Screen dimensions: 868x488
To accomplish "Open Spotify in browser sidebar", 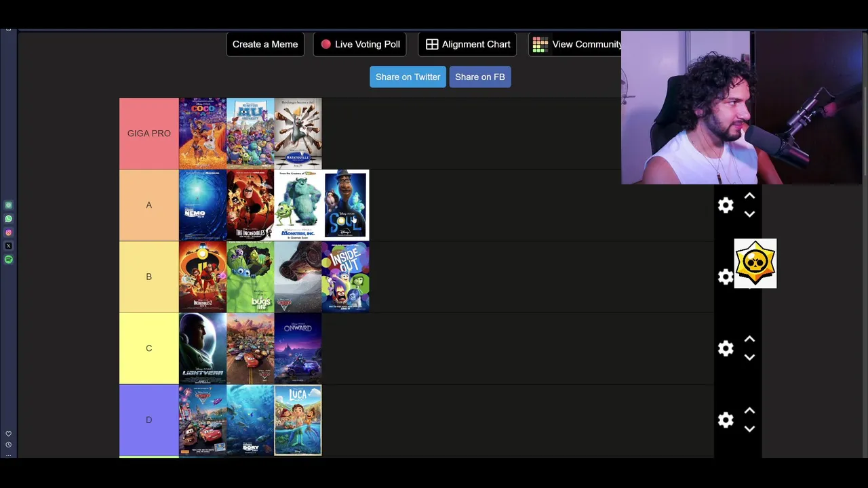I will click(x=8, y=260).
